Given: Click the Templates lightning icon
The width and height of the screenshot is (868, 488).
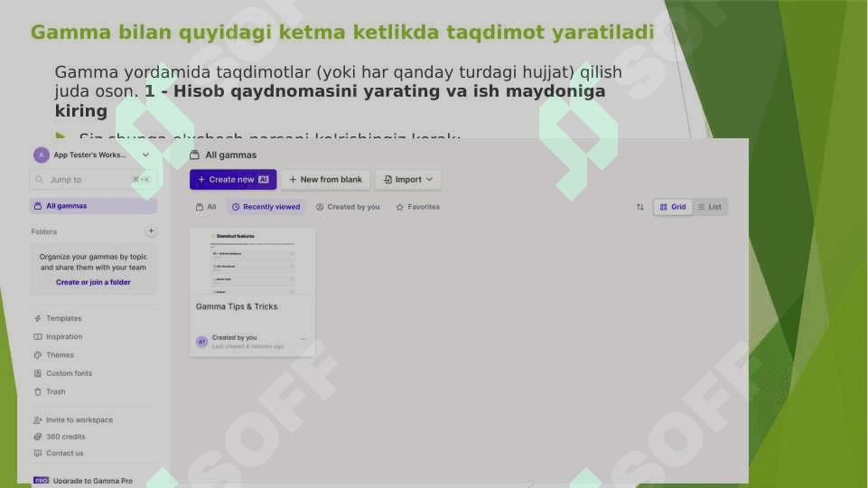Looking at the screenshot, I should (38, 318).
